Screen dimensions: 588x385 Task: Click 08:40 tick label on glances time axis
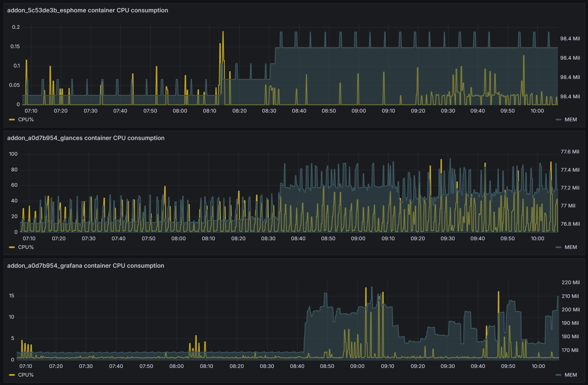(x=298, y=239)
